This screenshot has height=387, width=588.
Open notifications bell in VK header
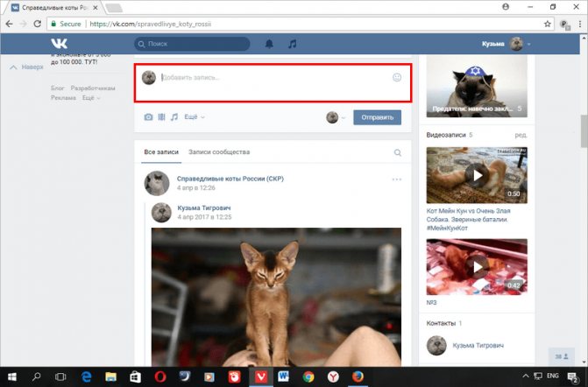[x=269, y=43]
